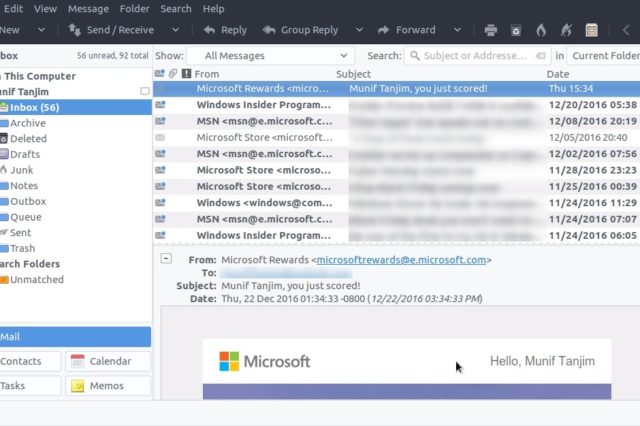
Task: Select the message dated 11/24/2016 07:07
Action: tap(396, 219)
